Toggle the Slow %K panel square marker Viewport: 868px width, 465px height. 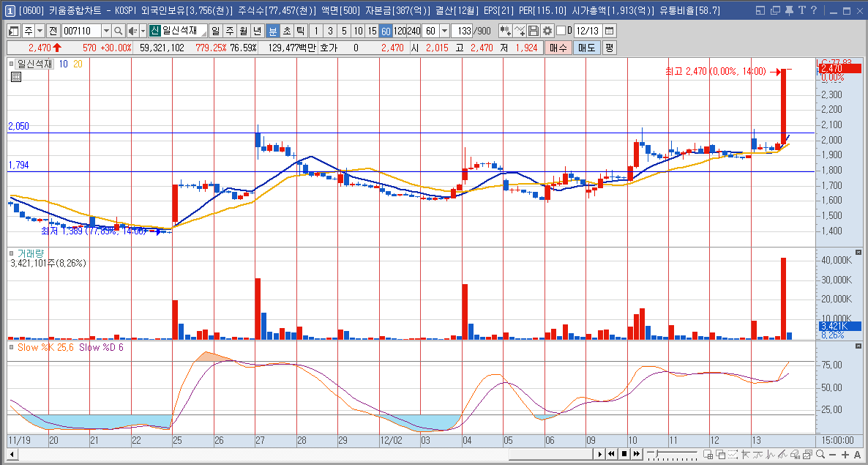pyautogui.click(x=12, y=347)
